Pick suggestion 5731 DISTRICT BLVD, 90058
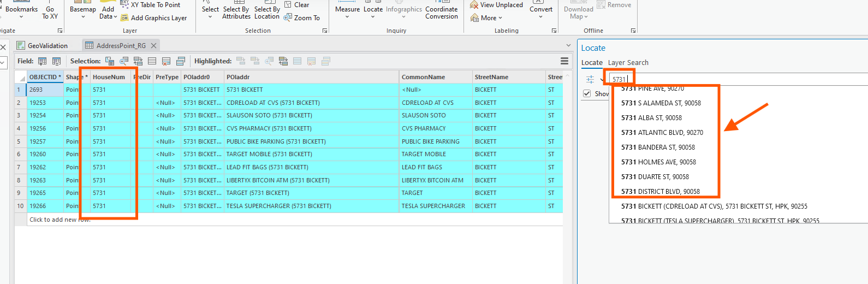Screen dimensions: 868x284 (x=661, y=192)
